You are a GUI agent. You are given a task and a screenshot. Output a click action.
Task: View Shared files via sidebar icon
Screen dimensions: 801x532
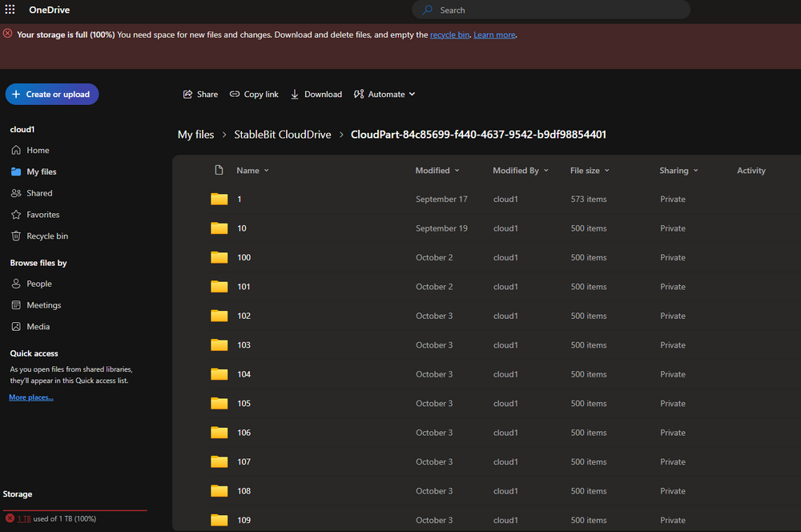[38, 192]
